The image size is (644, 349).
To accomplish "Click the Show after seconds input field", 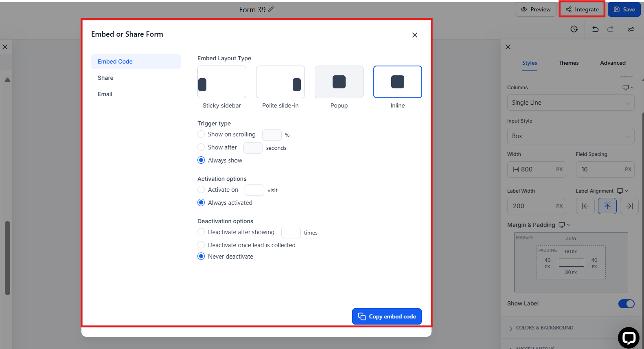I will pyautogui.click(x=253, y=148).
